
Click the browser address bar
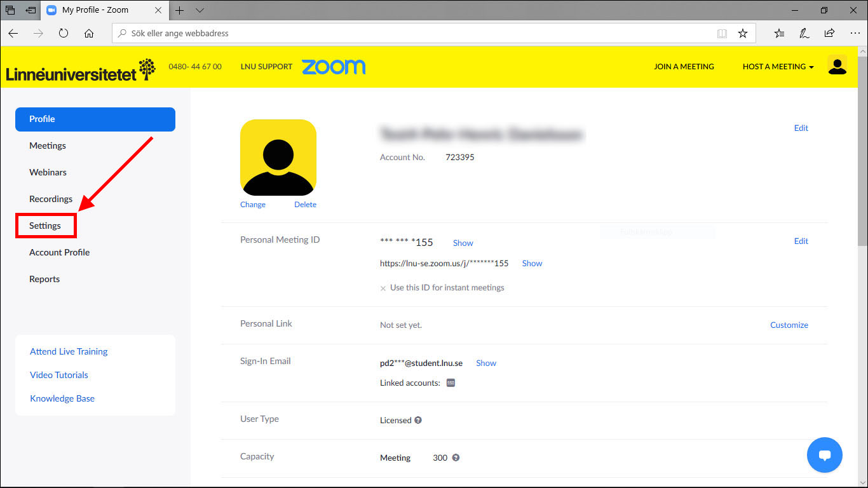click(434, 33)
